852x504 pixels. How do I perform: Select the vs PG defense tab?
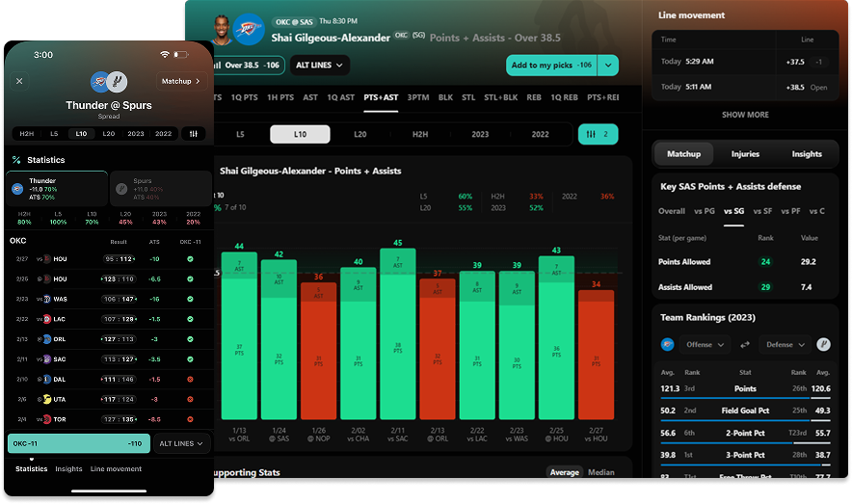[x=706, y=211]
